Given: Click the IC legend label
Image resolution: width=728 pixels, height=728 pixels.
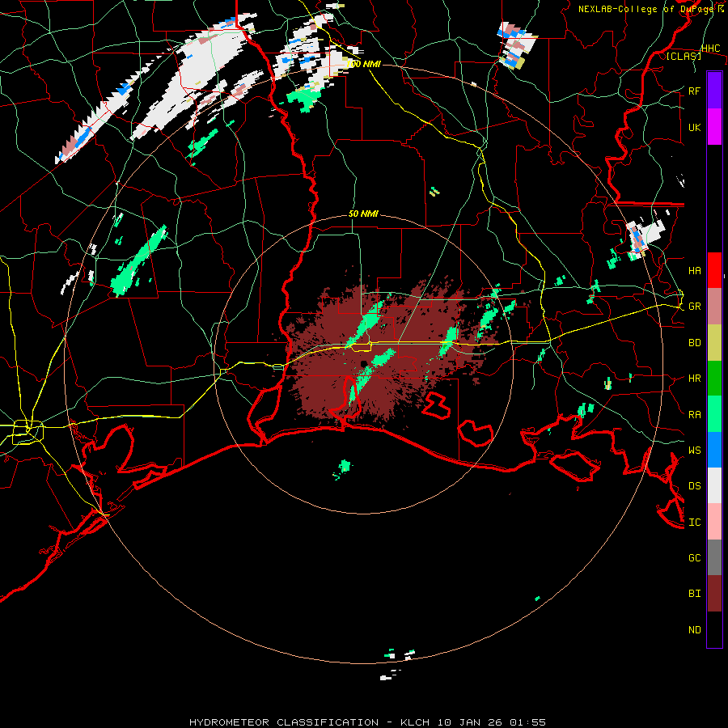Looking at the screenshot, I should click(695, 522).
